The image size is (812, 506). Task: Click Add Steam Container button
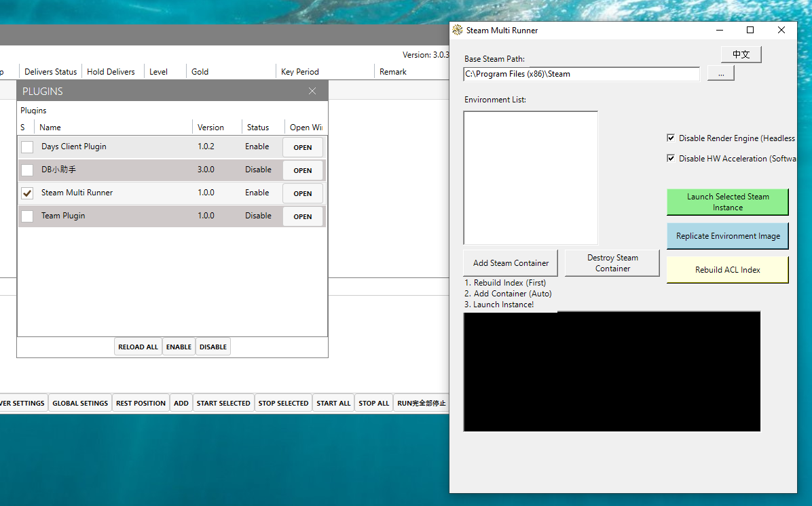[x=511, y=262]
